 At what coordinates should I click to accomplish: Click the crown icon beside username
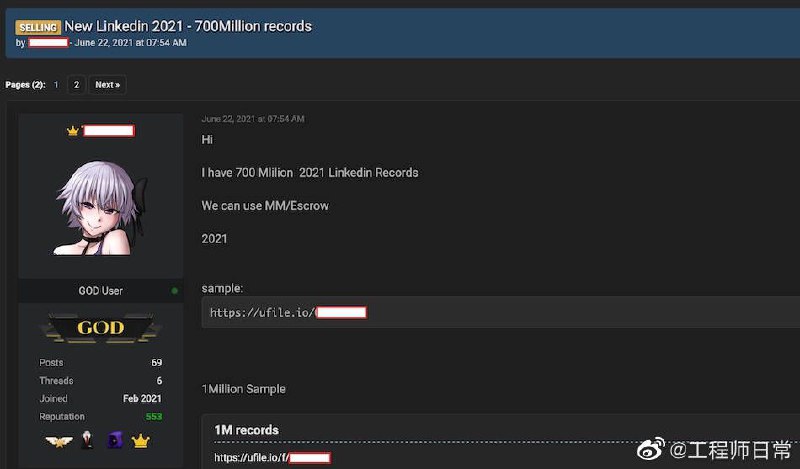(73, 131)
